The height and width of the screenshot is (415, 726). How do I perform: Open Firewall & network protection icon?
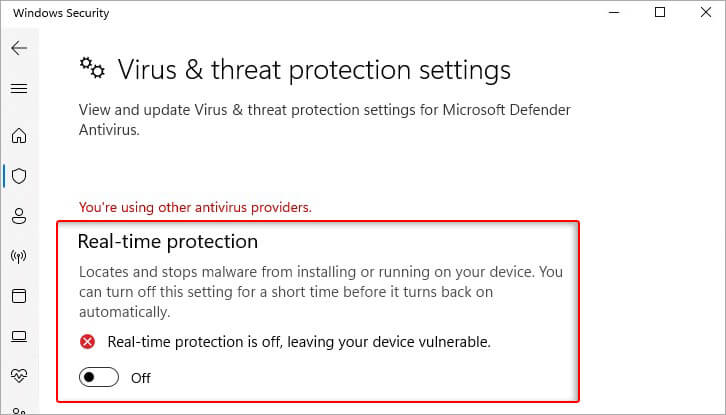click(x=19, y=256)
